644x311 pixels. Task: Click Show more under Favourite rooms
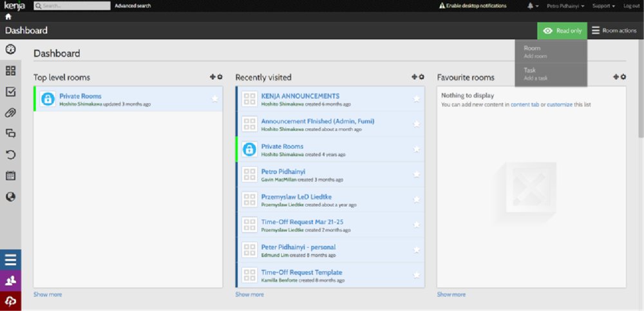click(451, 294)
